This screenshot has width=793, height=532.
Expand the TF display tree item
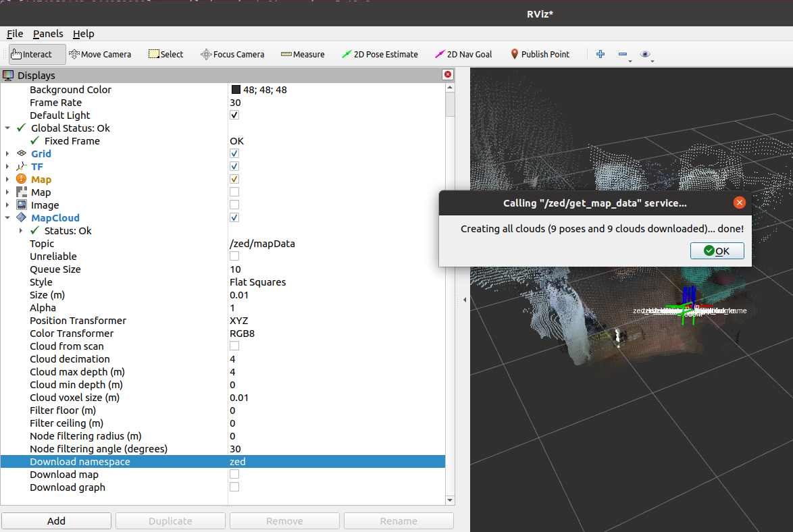7,167
